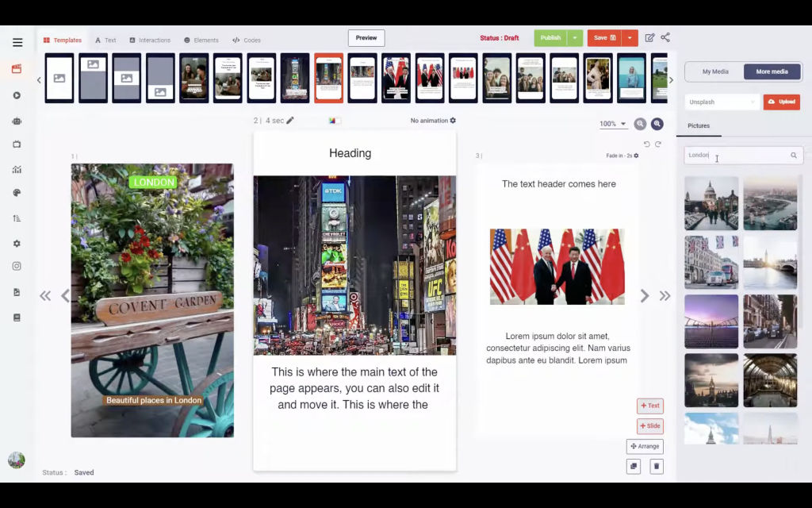Redo the last action
Screen dimensions: 812x508
click(657, 144)
